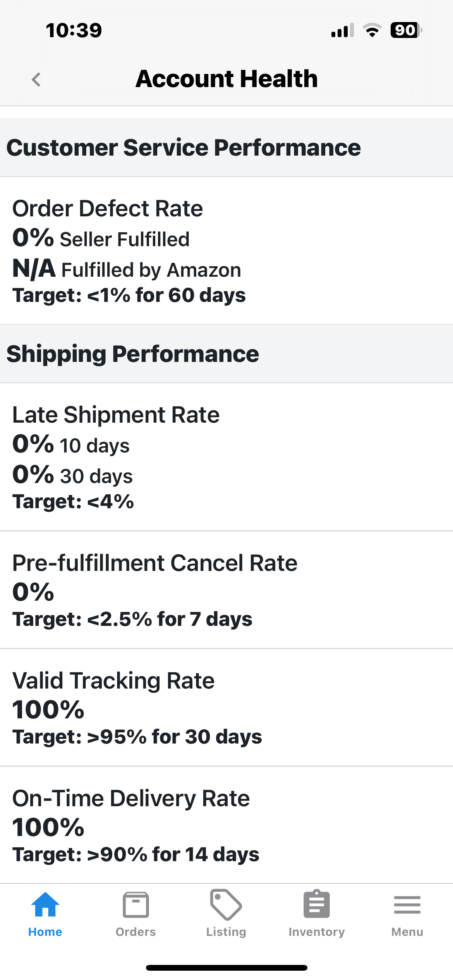This screenshot has height=980, width=453.
Task: Open Order Defect Rate details
Action: pyautogui.click(x=226, y=250)
